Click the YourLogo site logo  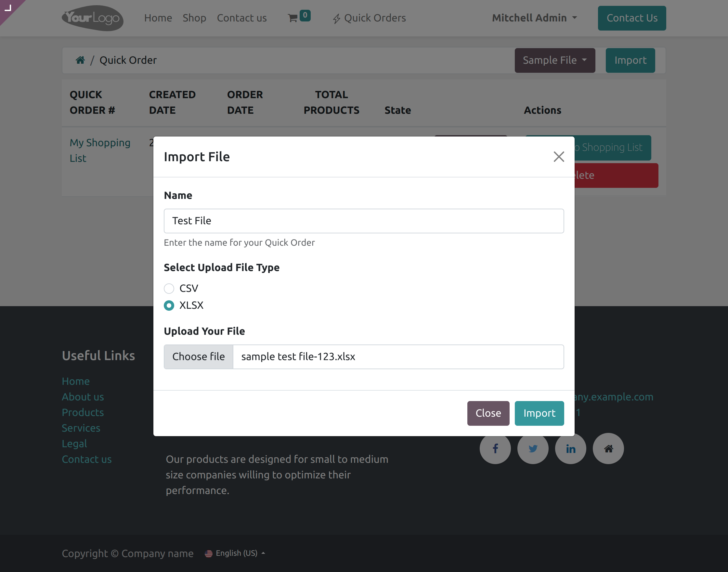click(x=93, y=18)
